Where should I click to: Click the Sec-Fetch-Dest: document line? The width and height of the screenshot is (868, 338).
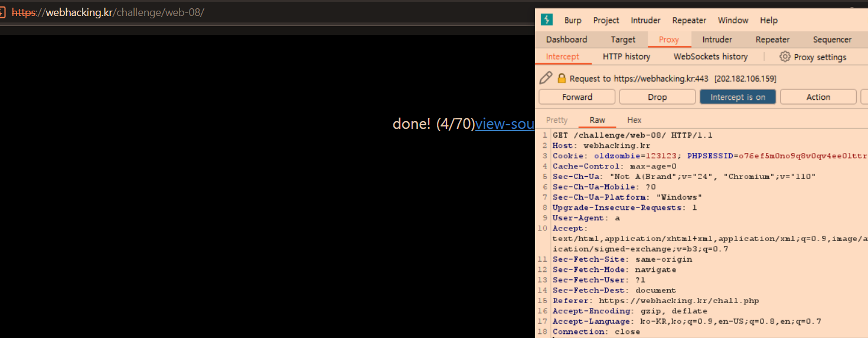pyautogui.click(x=614, y=290)
